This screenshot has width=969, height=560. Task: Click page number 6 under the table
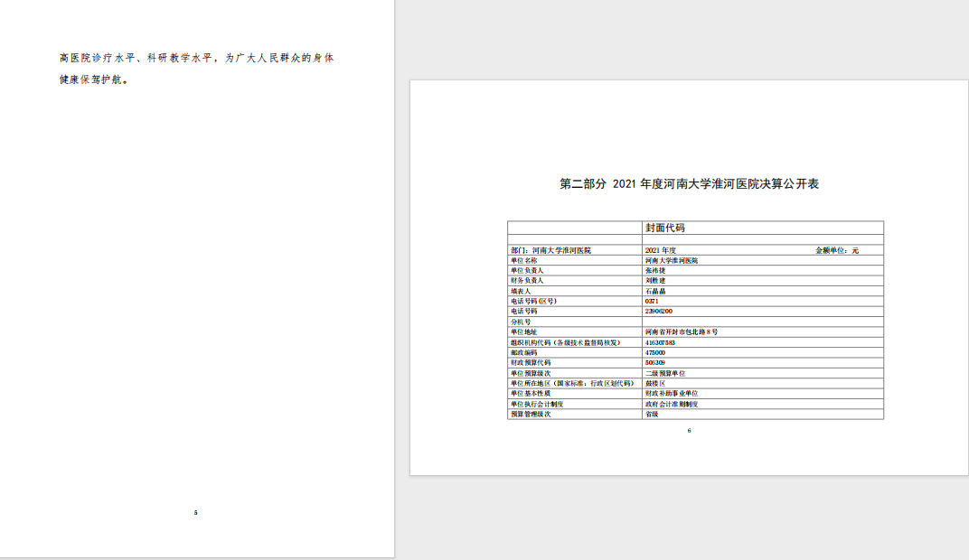coord(689,430)
